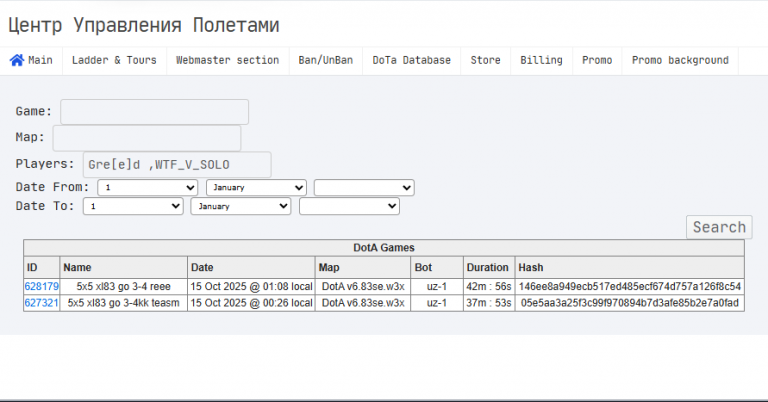Open game ID 628179 link
This screenshot has height=402, width=768.
[42, 286]
